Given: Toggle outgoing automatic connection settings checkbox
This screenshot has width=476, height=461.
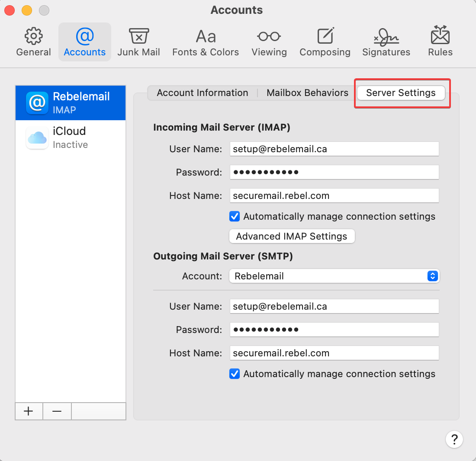Looking at the screenshot, I should pyautogui.click(x=235, y=374).
